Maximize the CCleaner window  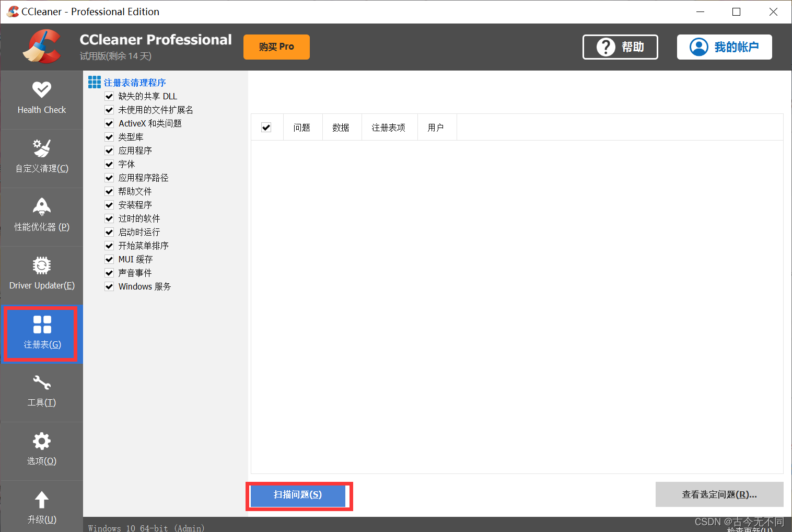(x=737, y=11)
